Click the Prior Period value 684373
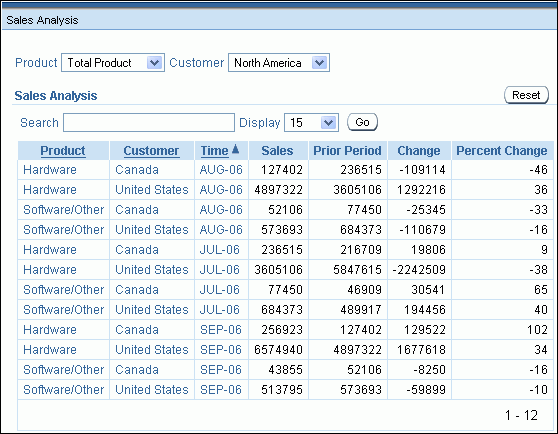Image resolution: width=558 pixels, height=434 pixels. (x=361, y=230)
